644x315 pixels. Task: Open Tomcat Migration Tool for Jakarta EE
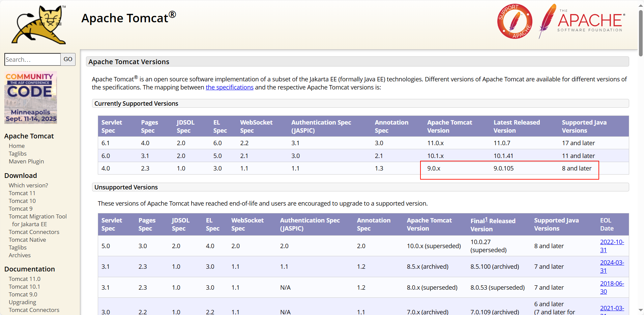[x=38, y=220]
